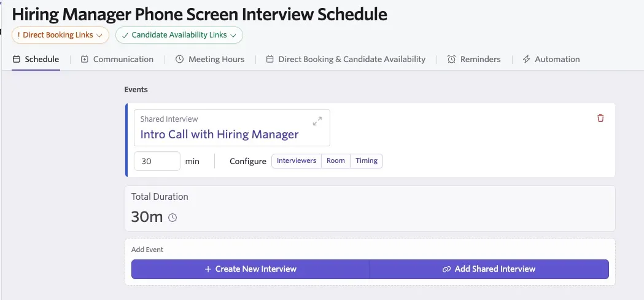644x300 pixels.
Task: Switch to the Communication tab
Action: [117, 59]
